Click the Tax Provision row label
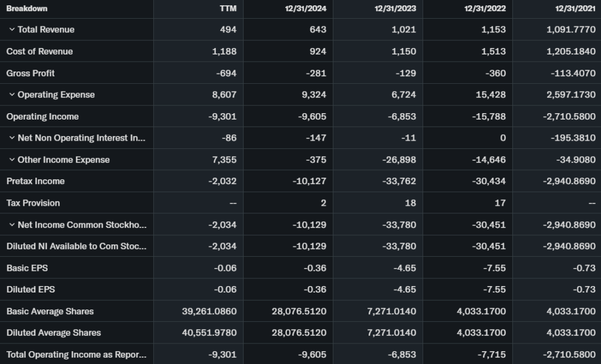The image size is (601, 364). click(33, 203)
